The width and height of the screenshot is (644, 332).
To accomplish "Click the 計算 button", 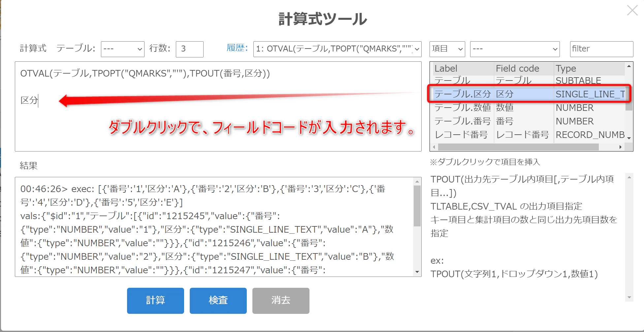I will [155, 300].
